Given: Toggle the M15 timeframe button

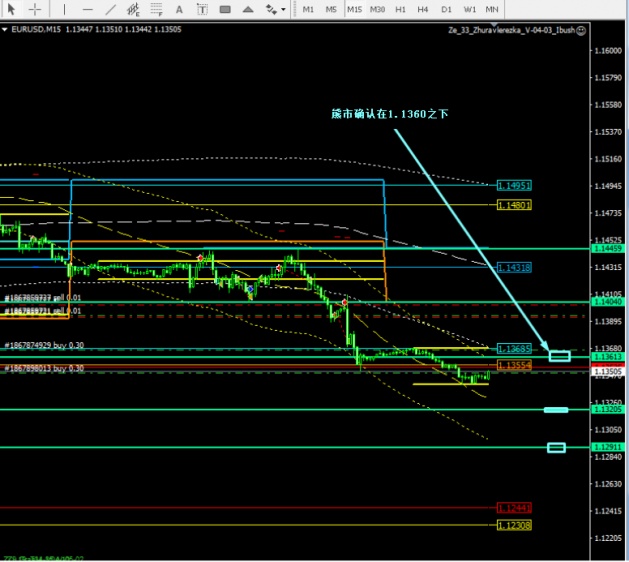Looking at the screenshot, I should point(354,9).
